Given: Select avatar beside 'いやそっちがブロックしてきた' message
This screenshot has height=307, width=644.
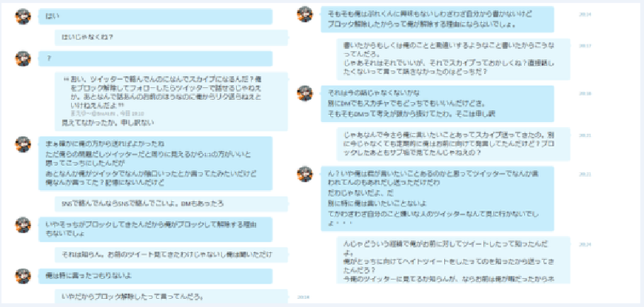Looking at the screenshot, I should [23, 225].
